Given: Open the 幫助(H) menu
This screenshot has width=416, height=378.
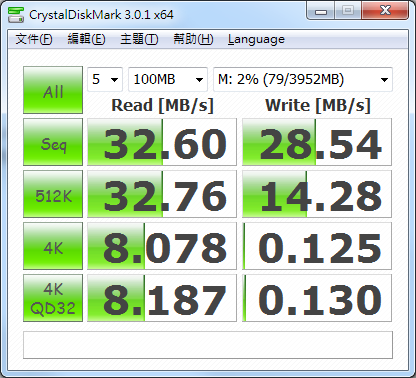Looking at the screenshot, I should point(193,39).
